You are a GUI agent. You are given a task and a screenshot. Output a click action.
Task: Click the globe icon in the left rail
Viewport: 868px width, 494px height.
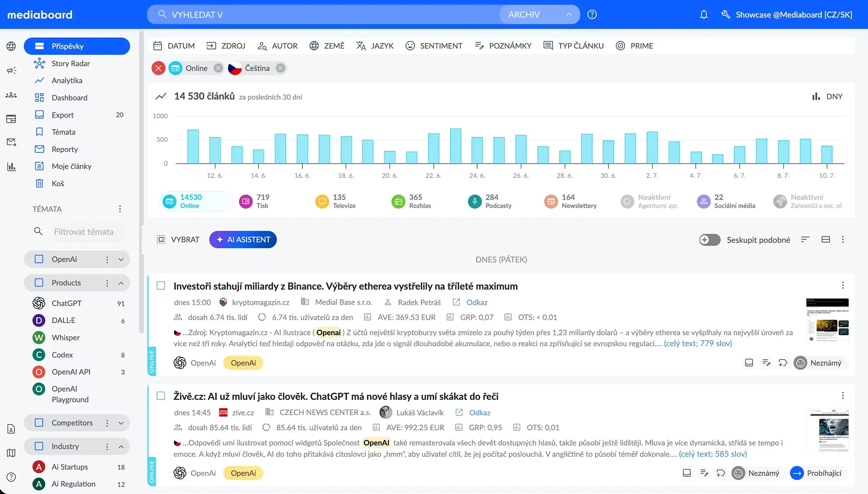[11, 46]
